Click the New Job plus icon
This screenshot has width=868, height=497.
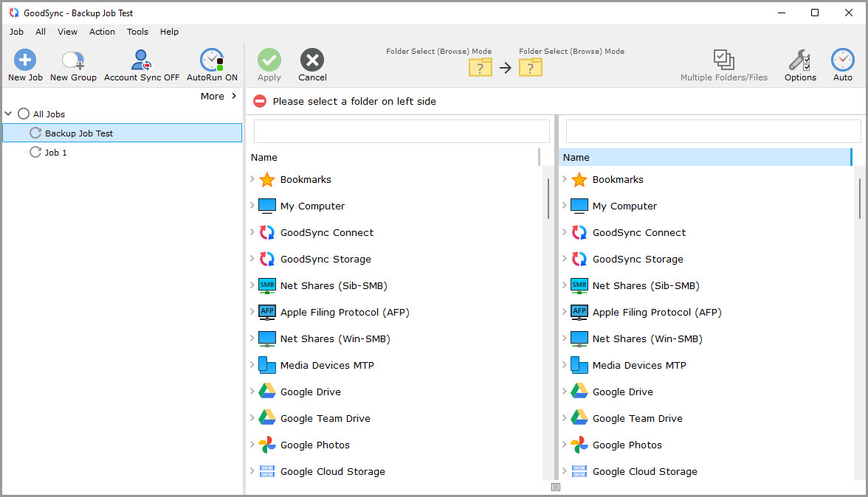tap(25, 60)
